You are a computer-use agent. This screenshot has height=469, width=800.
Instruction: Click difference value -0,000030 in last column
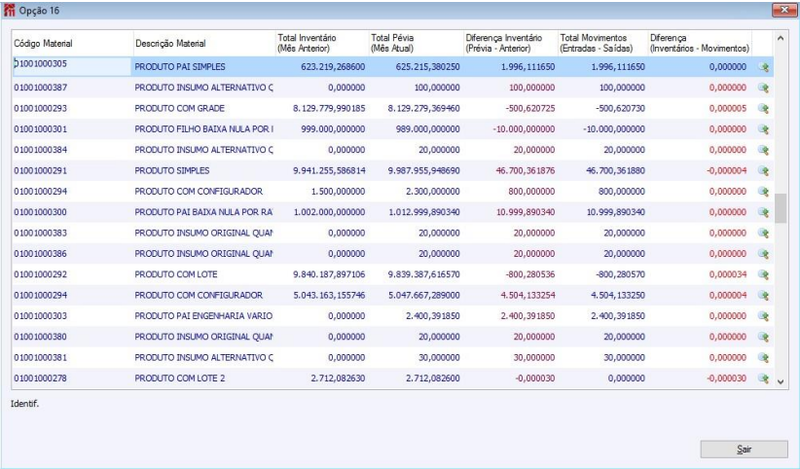click(726, 379)
